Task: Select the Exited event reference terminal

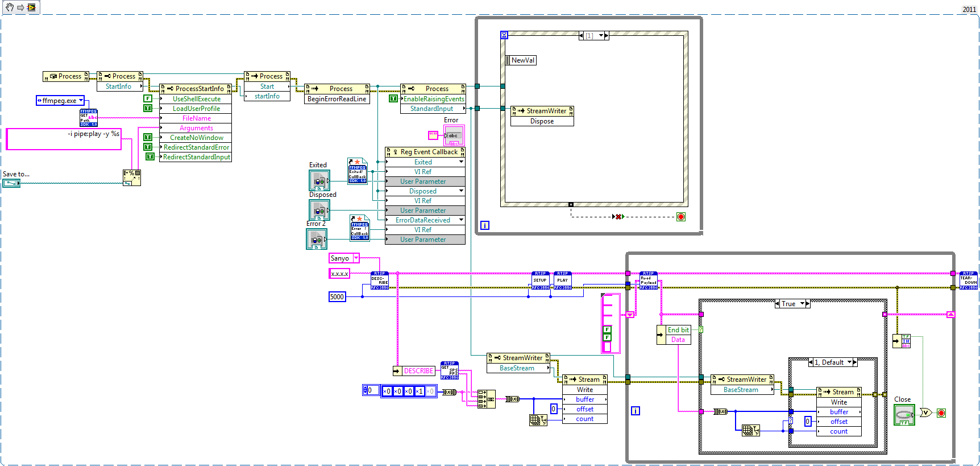Action: pyautogui.click(x=319, y=180)
